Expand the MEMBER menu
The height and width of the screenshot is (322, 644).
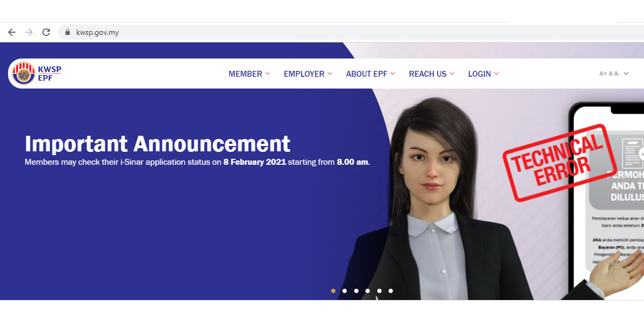coord(249,74)
